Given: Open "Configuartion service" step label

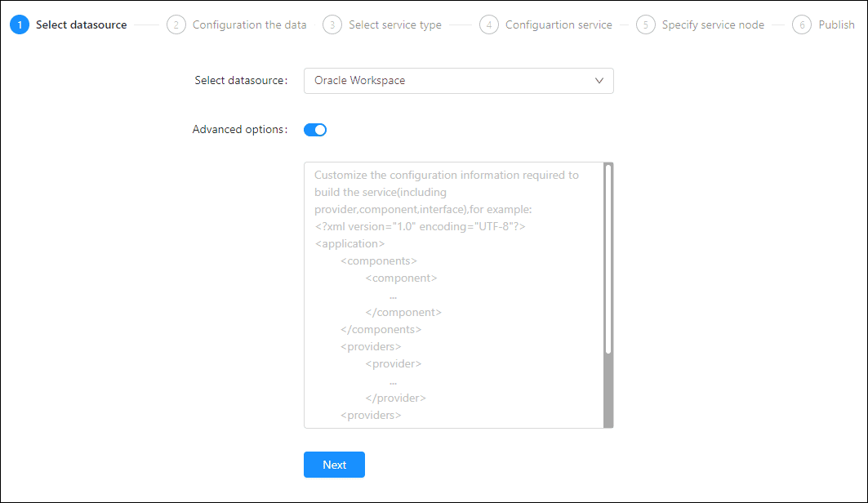Looking at the screenshot, I should (559, 24).
